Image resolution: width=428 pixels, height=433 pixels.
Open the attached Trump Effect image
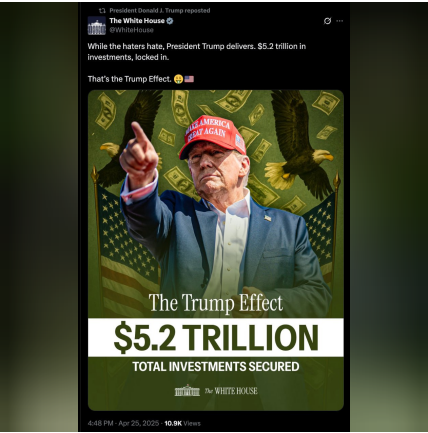[216, 250]
